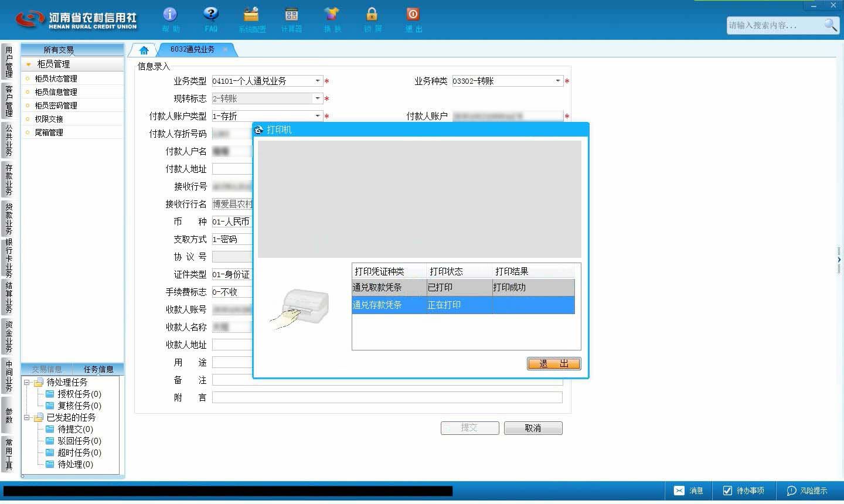Collapse the 待处理任务 tree node

tap(26, 382)
